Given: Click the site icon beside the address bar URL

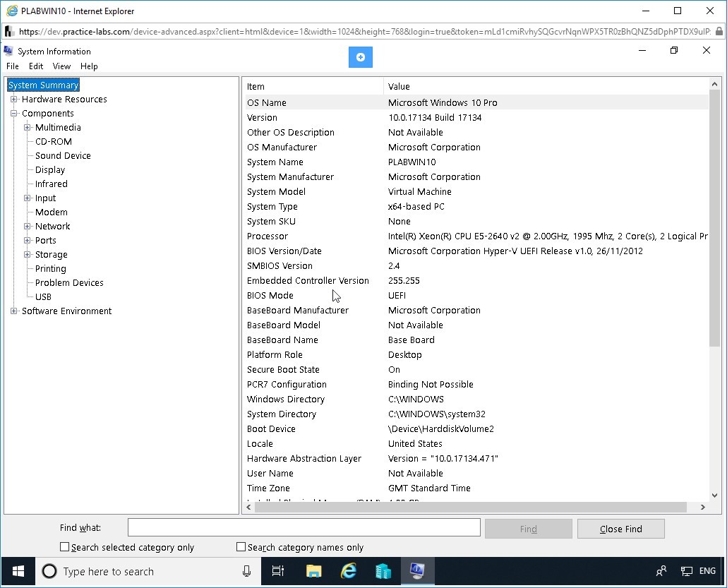Looking at the screenshot, I should 8,32.
